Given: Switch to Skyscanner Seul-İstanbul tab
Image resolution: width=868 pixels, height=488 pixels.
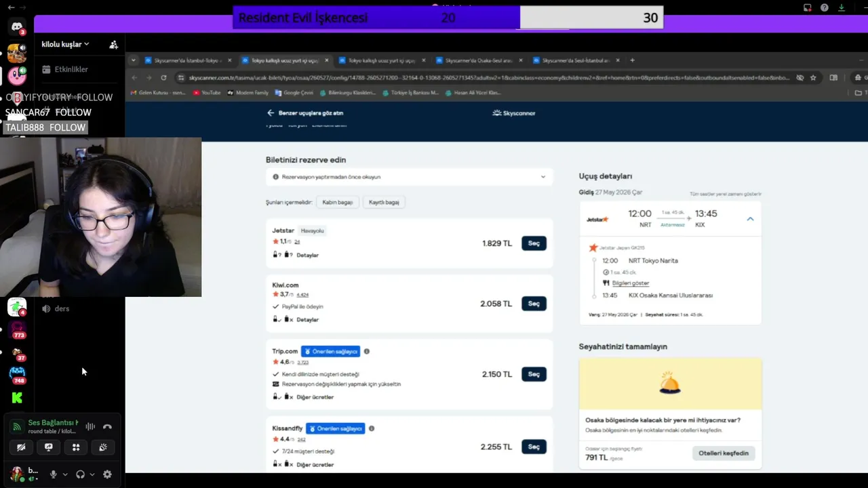Looking at the screenshot, I should point(576,60).
